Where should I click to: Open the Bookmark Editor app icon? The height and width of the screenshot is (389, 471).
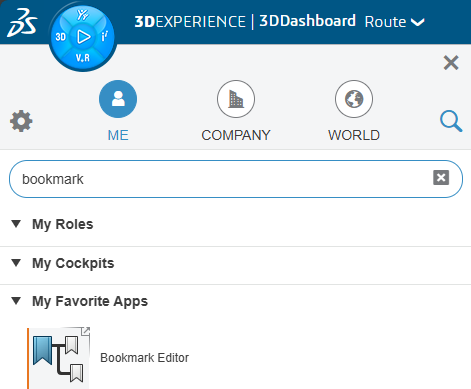click(x=58, y=358)
